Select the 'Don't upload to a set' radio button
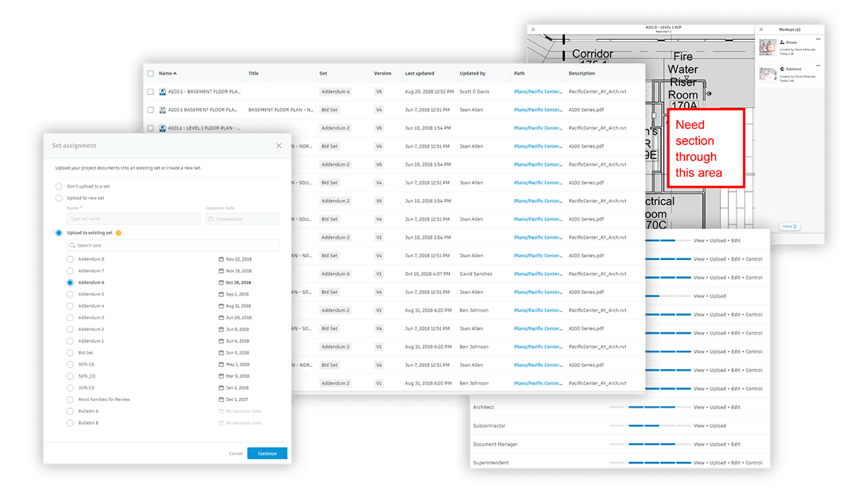 coord(59,186)
